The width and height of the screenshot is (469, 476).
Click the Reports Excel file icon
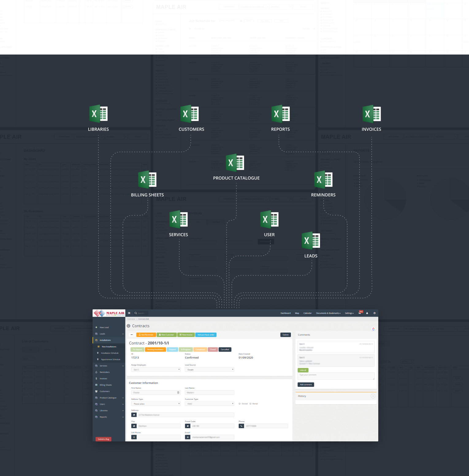coord(280,114)
